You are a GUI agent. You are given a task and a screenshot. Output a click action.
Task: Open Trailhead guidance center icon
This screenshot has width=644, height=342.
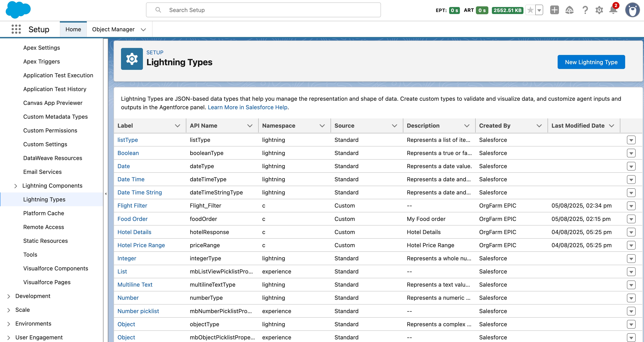click(569, 10)
